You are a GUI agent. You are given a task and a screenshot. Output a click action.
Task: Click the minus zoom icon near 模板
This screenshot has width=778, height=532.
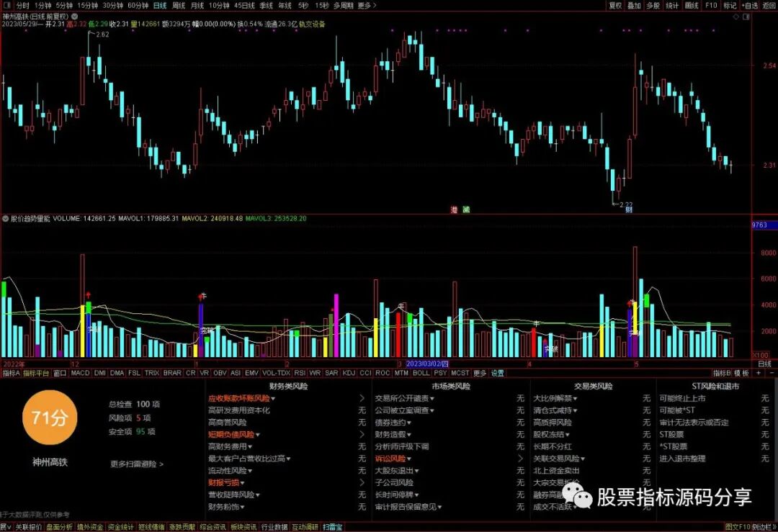pyautogui.click(x=770, y=373)
